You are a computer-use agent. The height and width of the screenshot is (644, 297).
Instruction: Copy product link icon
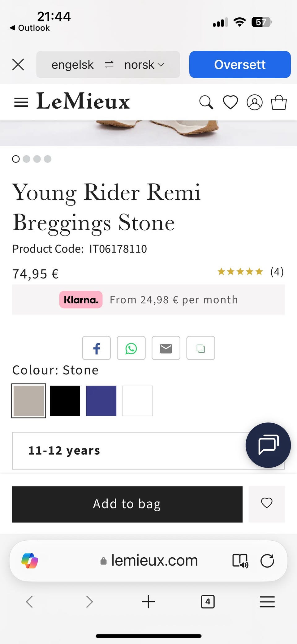(x=200, y=348)
